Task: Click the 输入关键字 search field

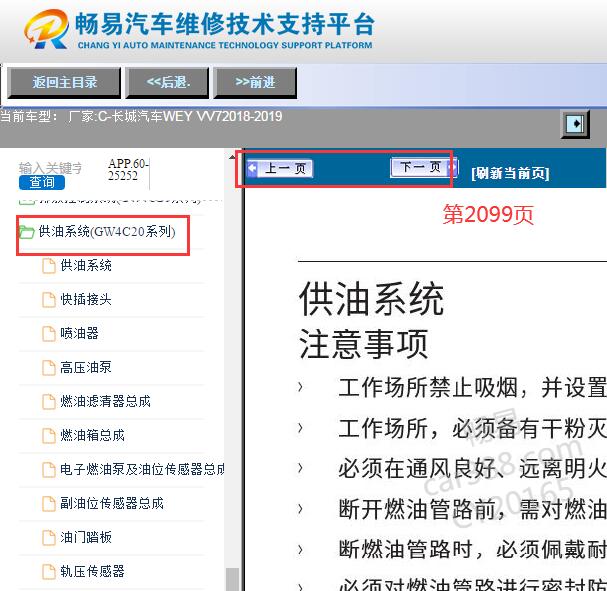Action: pos(51,168)
